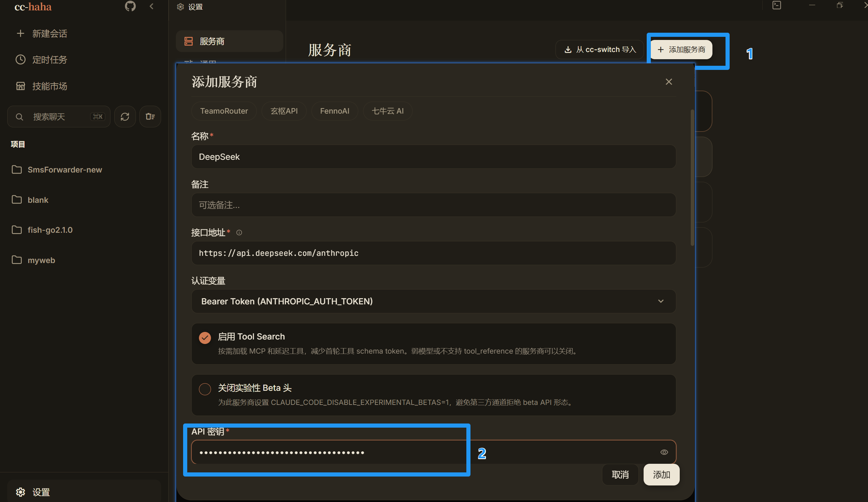Click 从 cc-switch 导入 button

600,50
